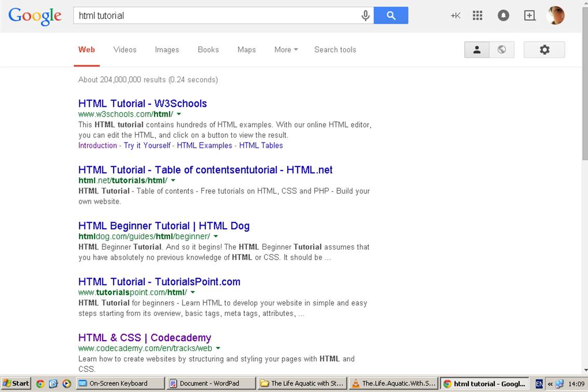Click the voice search microphone icon

[x=366, y=16]
